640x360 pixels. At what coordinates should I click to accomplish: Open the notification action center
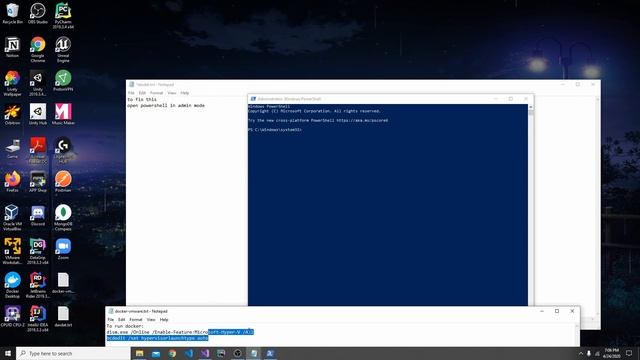click(629, 353)
